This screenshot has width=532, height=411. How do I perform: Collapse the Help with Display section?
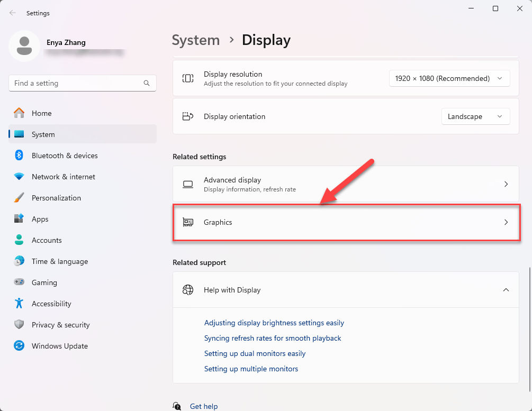pos(506,290)
